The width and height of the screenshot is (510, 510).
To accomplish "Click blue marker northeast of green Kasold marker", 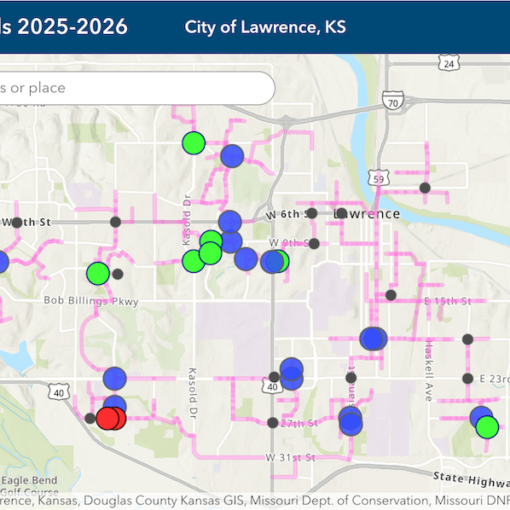I will (x=232, y=156).
